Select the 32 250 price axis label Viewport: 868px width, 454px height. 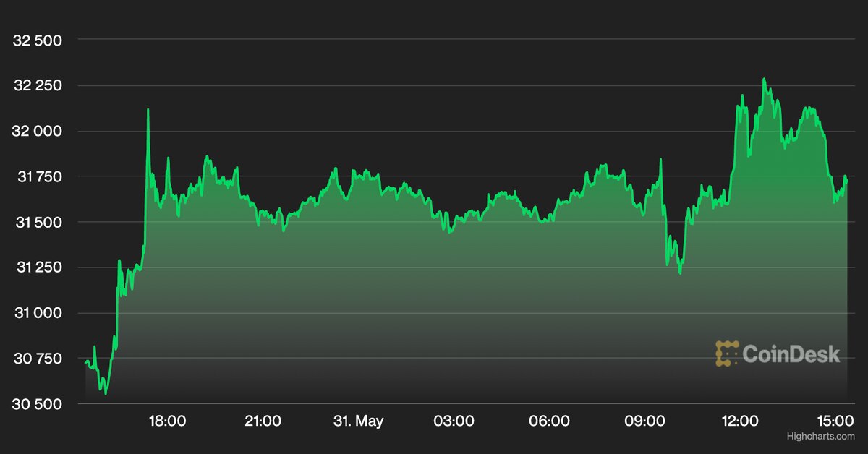[x=38, y=86]
